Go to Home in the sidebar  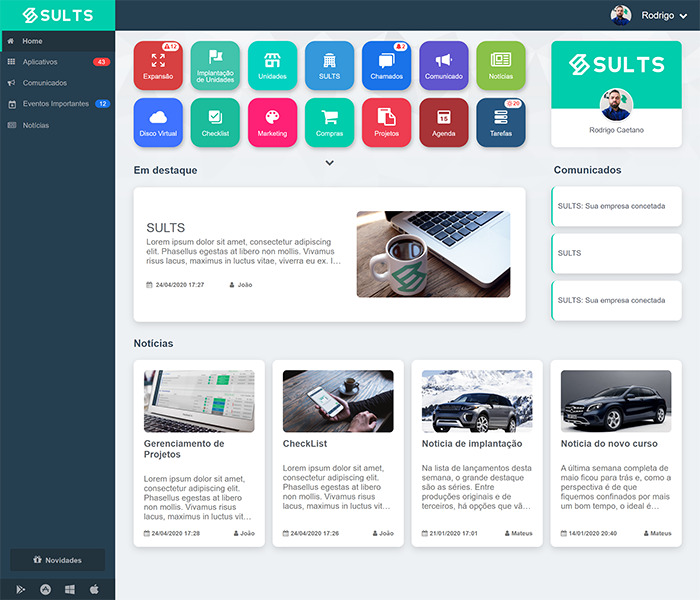(x=58, y=41)
